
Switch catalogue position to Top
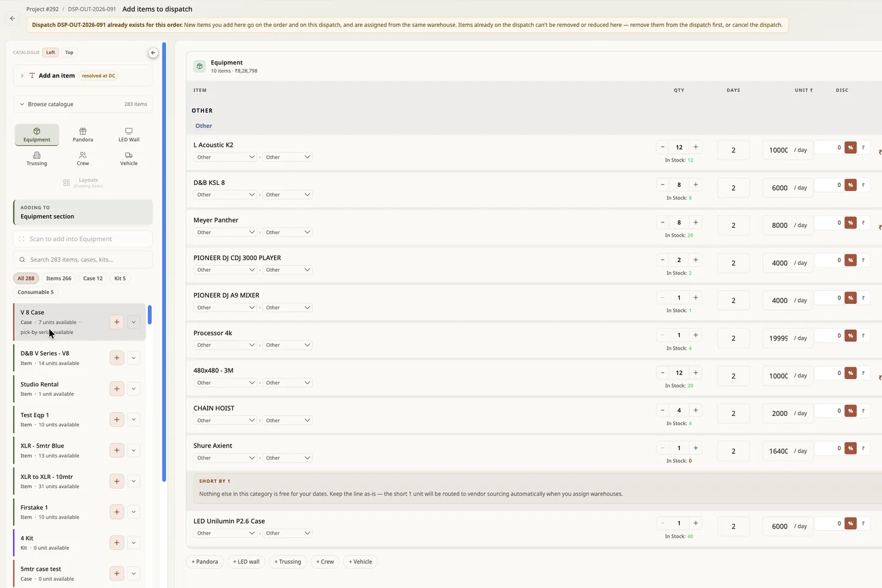pyautogui.click(x=69, y=53)
